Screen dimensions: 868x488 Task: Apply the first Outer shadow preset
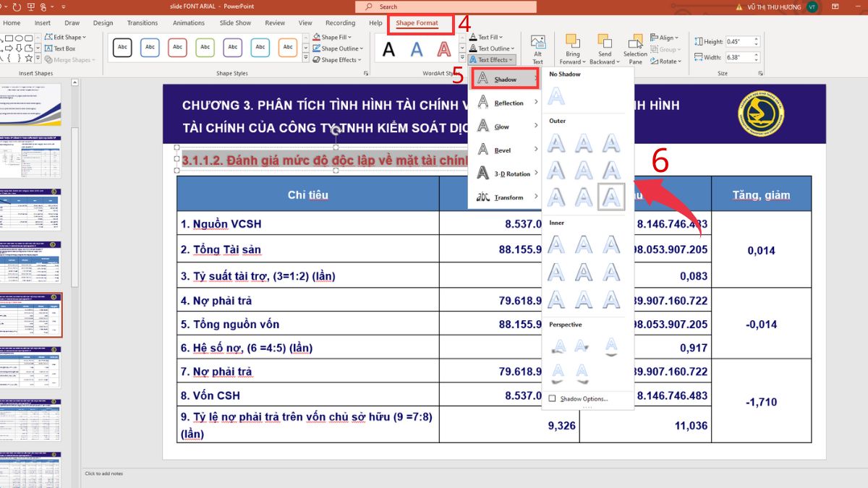click(x=556, y=142)
